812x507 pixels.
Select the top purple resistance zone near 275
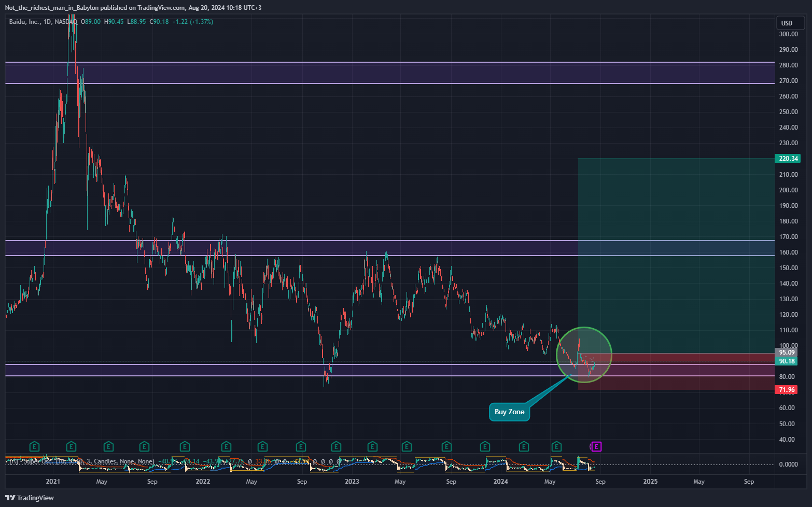tap(390, 73)
